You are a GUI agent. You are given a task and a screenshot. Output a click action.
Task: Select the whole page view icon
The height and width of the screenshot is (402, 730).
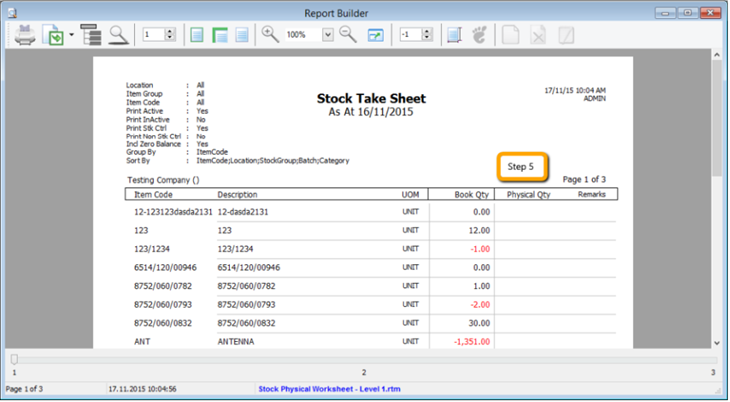pyautogui.click(x=197, y=35)
